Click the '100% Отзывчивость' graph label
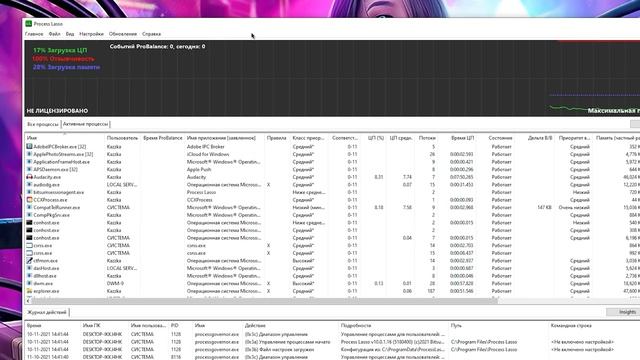The width and height of the screenshot is (640, 360). click(x=63, y=59)
